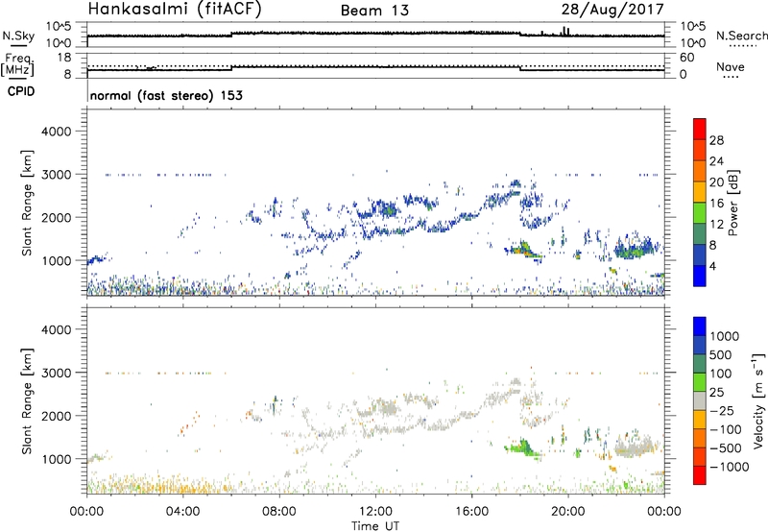
Task: Click the 12:00 time tick label
Action: pos(375,512)
